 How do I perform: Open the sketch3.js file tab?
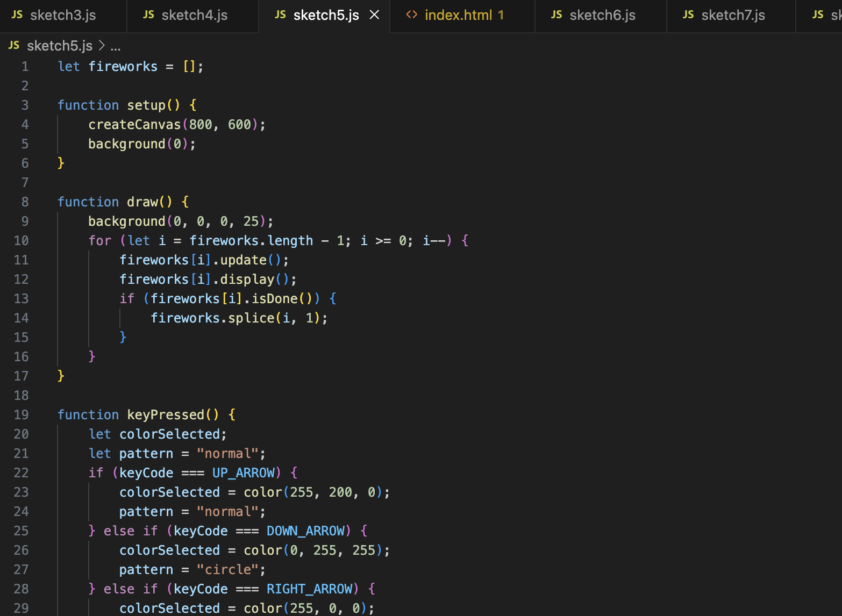click(63, 15)
